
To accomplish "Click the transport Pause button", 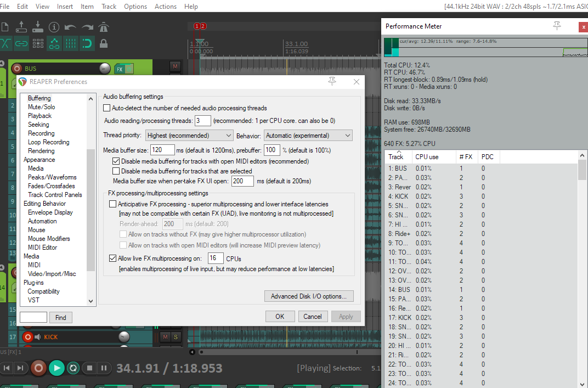I will [x=104, y=368].
